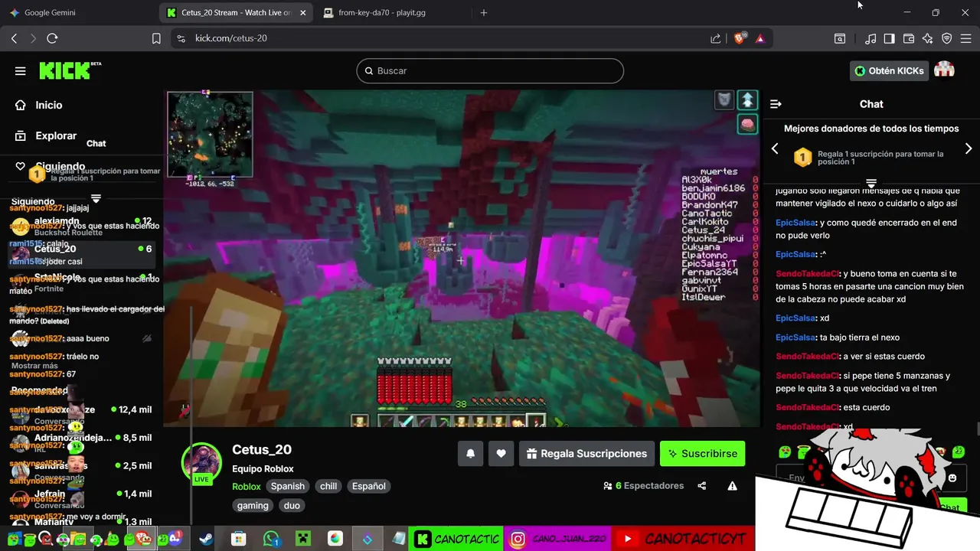Open the Brave VPN shield icon

click(947, 38)
